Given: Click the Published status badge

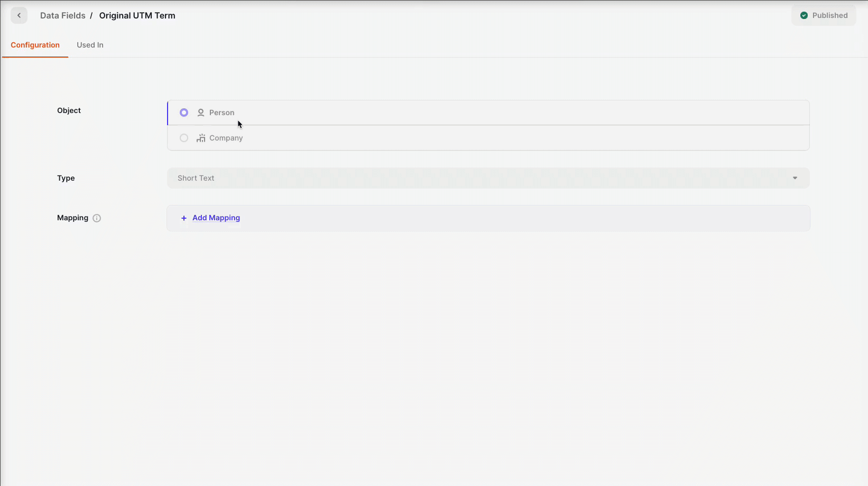Looking at the screenshot, I should click(x=824, y=15).
